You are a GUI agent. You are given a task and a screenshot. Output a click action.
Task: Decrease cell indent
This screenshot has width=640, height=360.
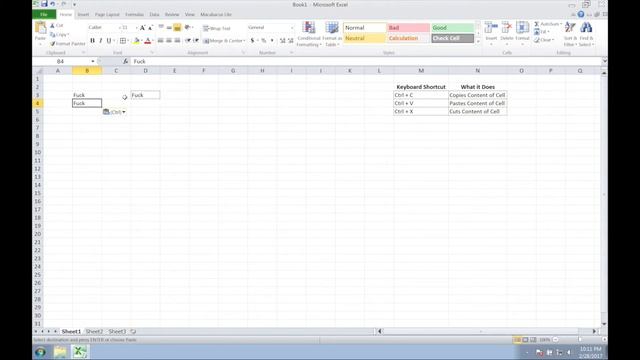coord(188,40)
